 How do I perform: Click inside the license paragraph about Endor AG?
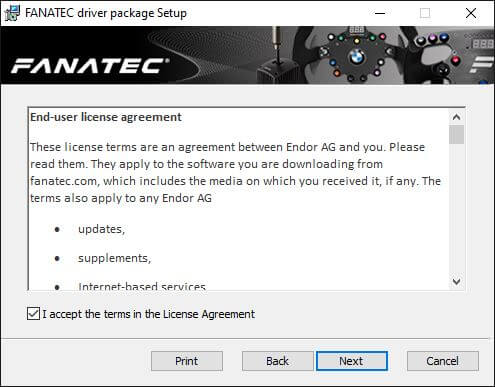[x=235, y=172]
